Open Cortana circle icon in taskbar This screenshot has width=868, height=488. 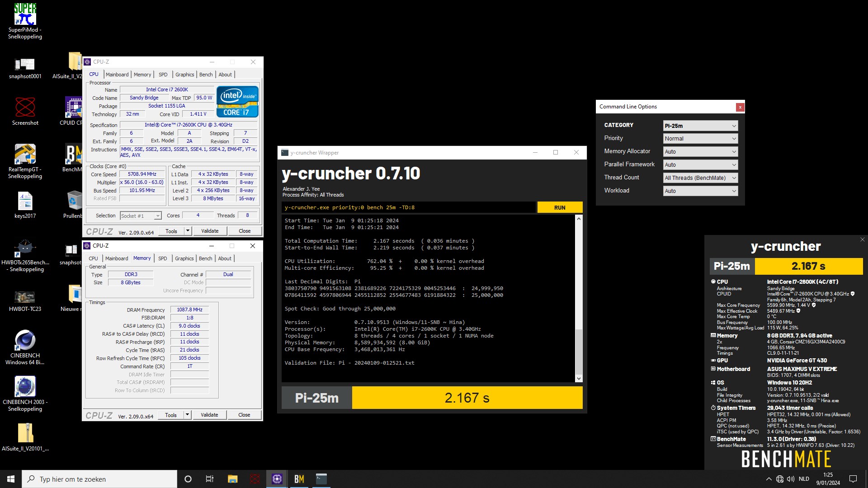click(188, 479)
